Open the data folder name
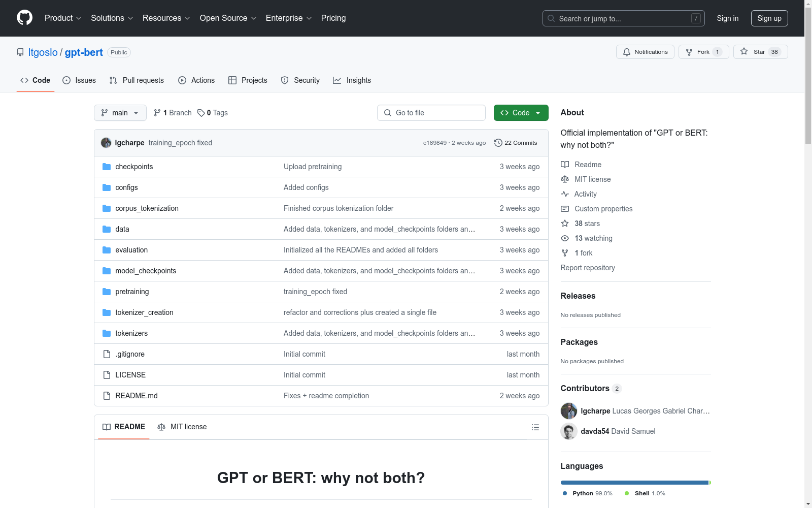This screenshot has width=812, height=508. [x=122, y=229]
